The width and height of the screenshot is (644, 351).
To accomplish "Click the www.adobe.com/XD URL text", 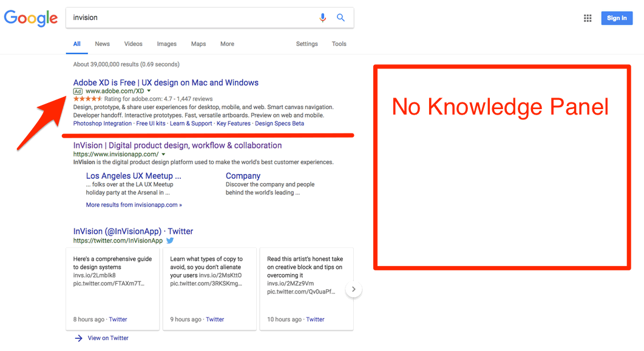I will pyautogui.click(x=115, y=91).
